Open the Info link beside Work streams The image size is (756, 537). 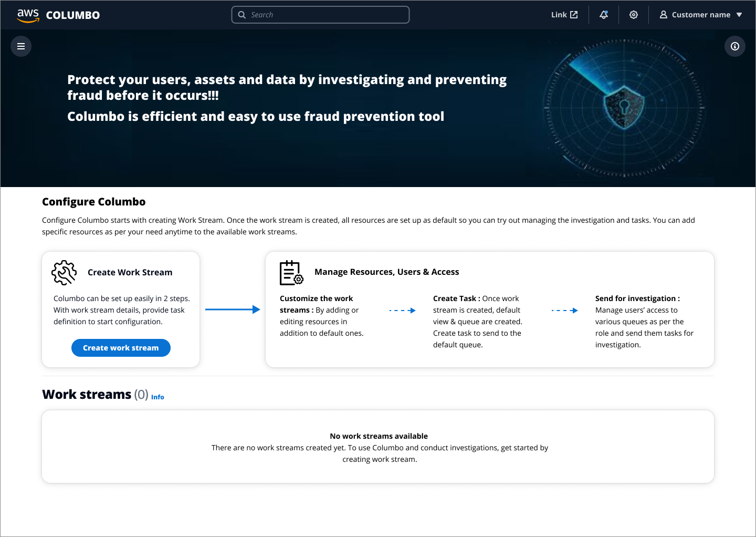[157, 397]
